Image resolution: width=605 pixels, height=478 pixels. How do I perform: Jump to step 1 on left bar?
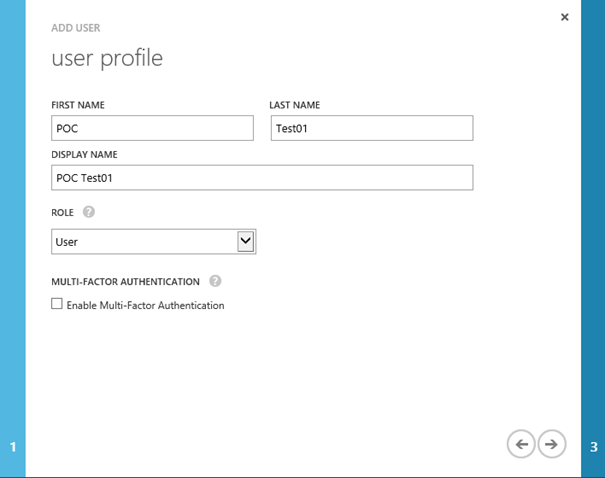[12, 447]
